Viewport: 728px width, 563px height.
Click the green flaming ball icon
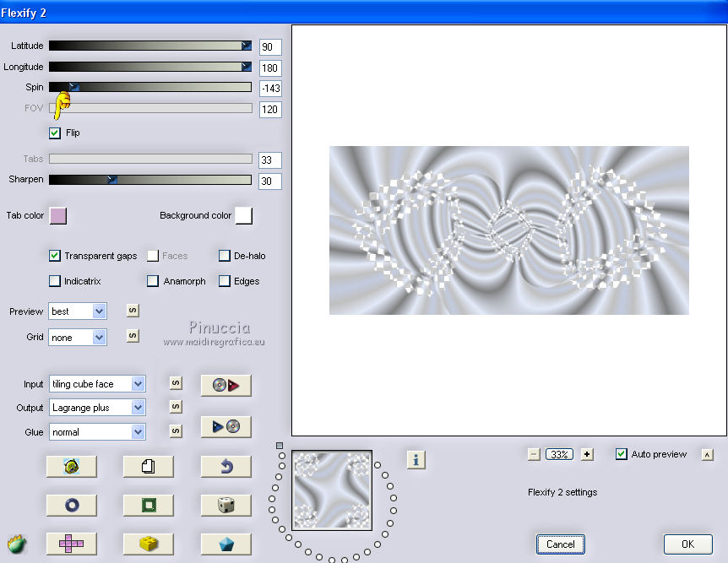(x=17, y=544)
